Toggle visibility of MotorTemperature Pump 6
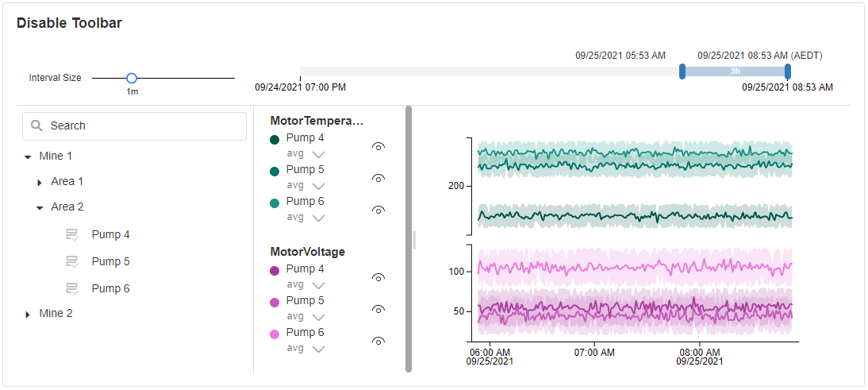The image size is (868, 390). coord(378,210)
